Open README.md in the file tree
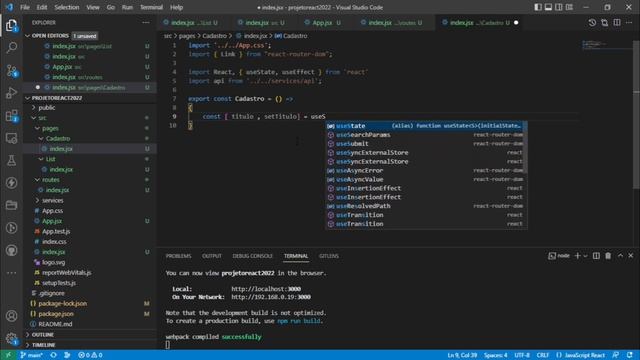The height and width of the screenshot is (360, 640). pos(55,324)
